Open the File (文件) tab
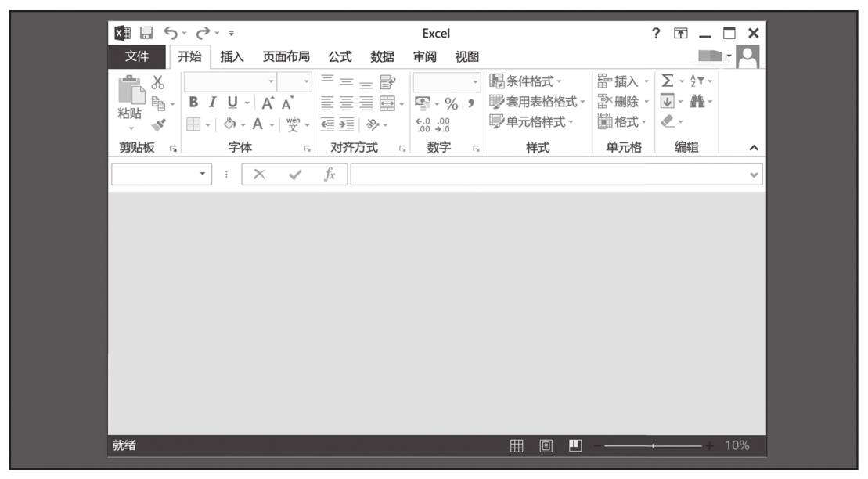The image size is (868, 479). (137, 56)
